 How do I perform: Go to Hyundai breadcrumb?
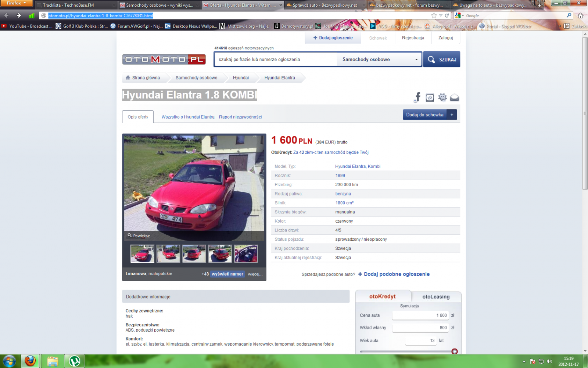click(x=241, y=78)
